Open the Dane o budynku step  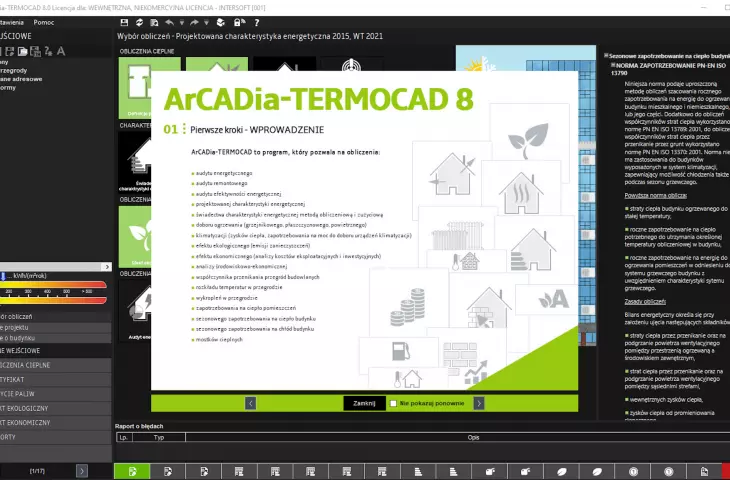click(55, 338)
